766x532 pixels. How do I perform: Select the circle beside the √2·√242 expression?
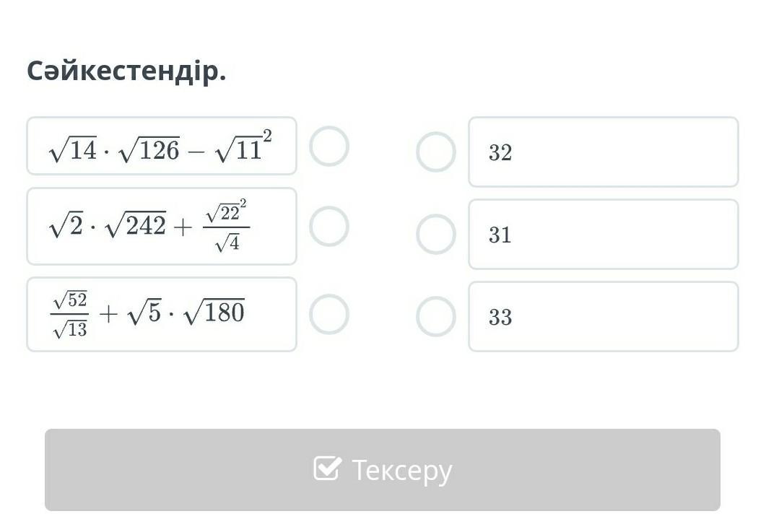(x=329, y=226)
